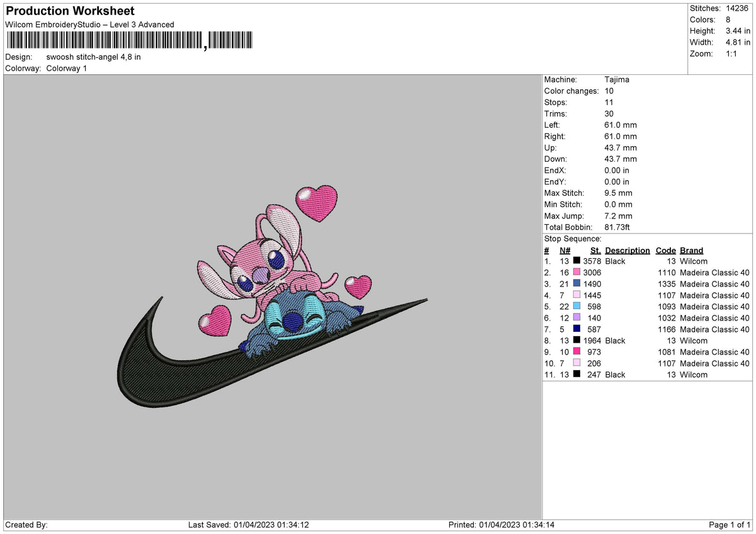Click the Code column header

665,250
